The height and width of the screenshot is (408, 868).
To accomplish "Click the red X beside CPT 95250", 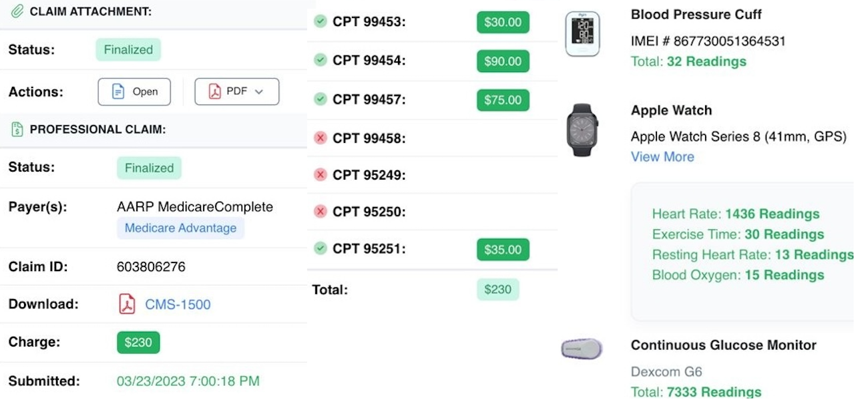I will coord(320,212).
